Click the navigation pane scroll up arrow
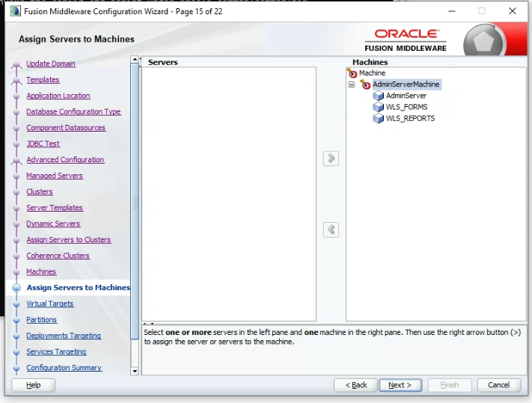This screenshot has width=532, height=403. pyautogui.click(x=135, y=60)
